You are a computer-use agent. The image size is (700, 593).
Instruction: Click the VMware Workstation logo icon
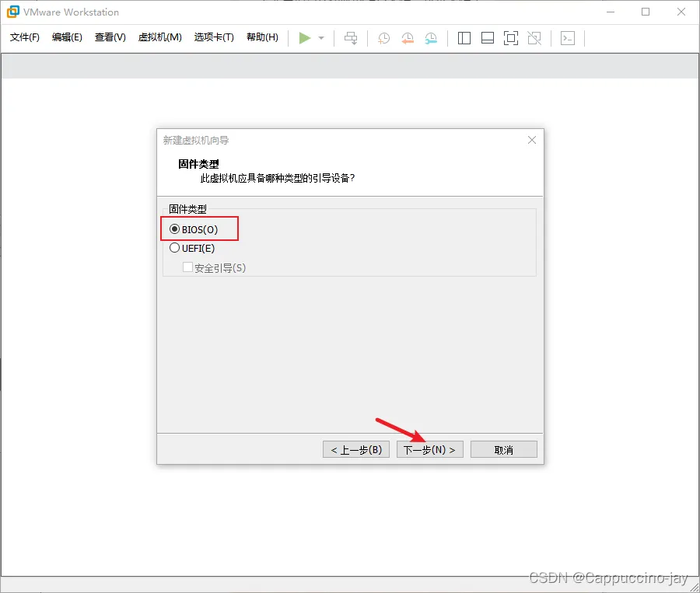pos(13,12)
